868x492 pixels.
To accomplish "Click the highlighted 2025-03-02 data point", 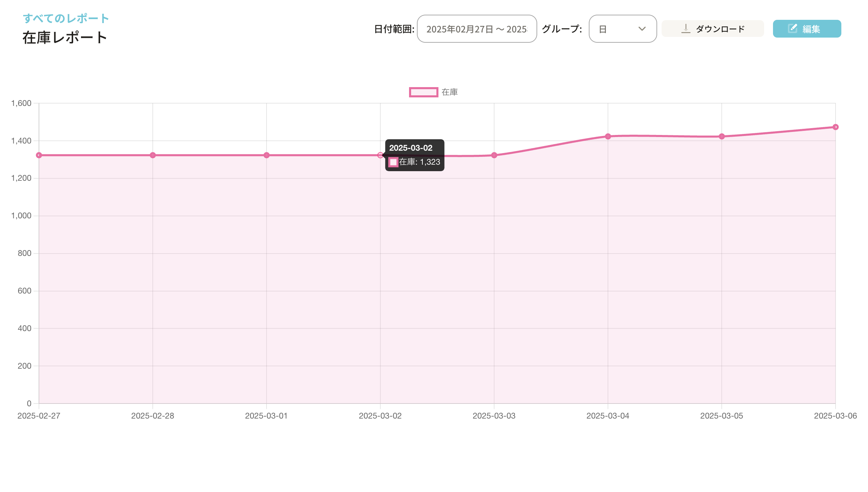I will pyautogui.click(x=380, y=155).
